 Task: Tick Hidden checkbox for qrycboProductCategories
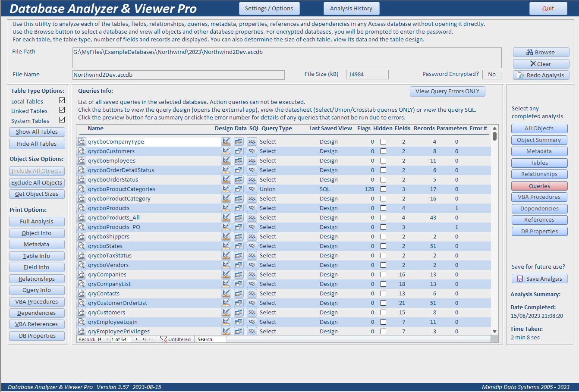click(x=383, y=189)
